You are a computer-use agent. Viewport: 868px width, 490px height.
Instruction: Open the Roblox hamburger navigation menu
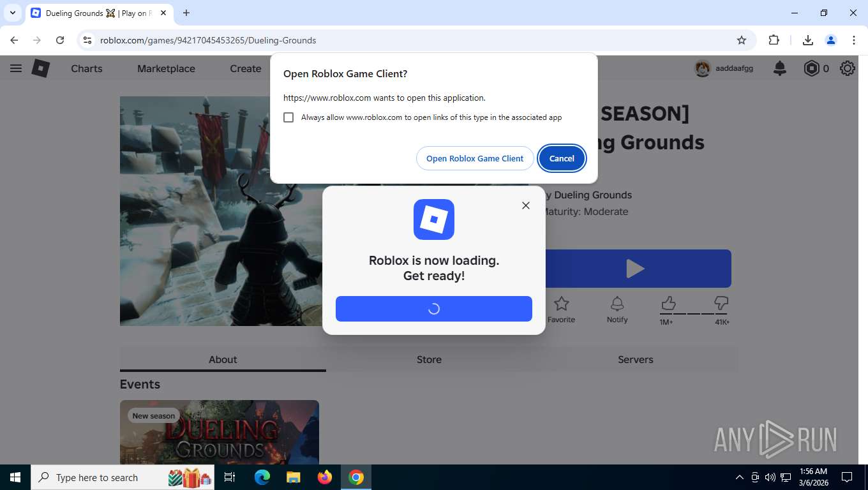16,68
